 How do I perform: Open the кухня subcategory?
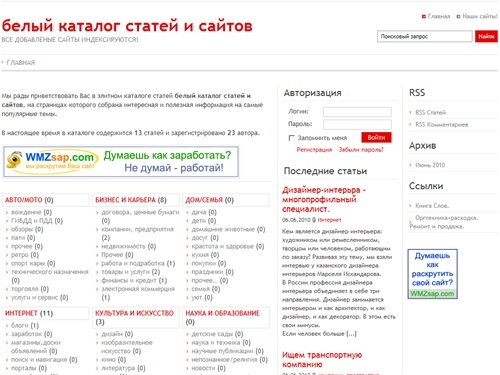coord(200,255)
